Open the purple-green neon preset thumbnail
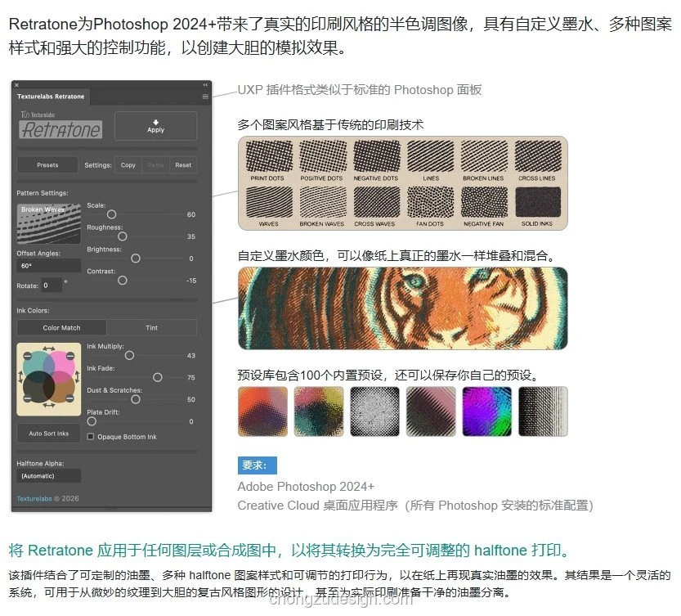681x616 pixels. (487, 411)
